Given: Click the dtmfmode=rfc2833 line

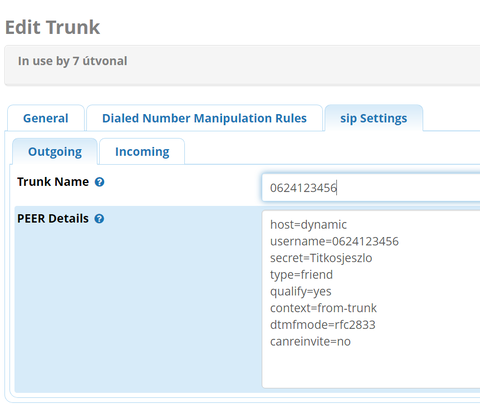Looking at the screenshot, I should pyautogui.click(x=323, y=325).
